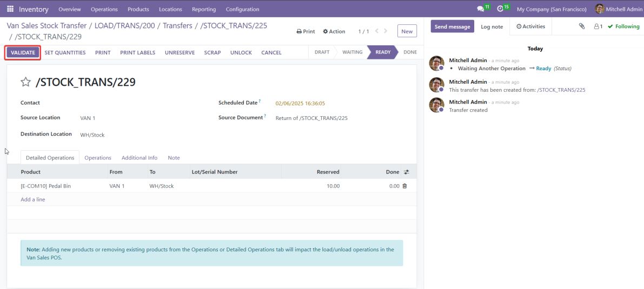Select the Done stage in status bar
The image size is (644, 289).
[x=410, y=52]
